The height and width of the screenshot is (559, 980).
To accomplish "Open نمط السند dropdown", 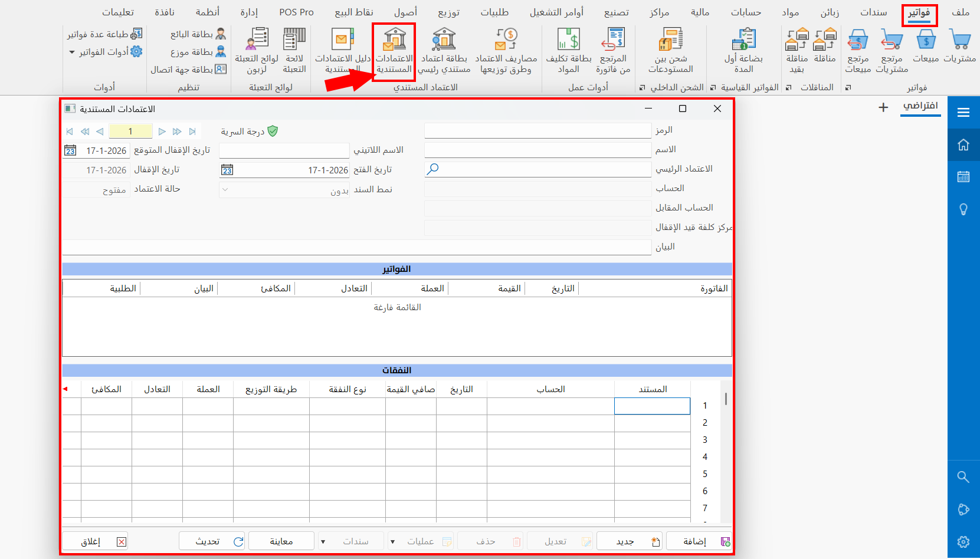I will tap(284, 190).
